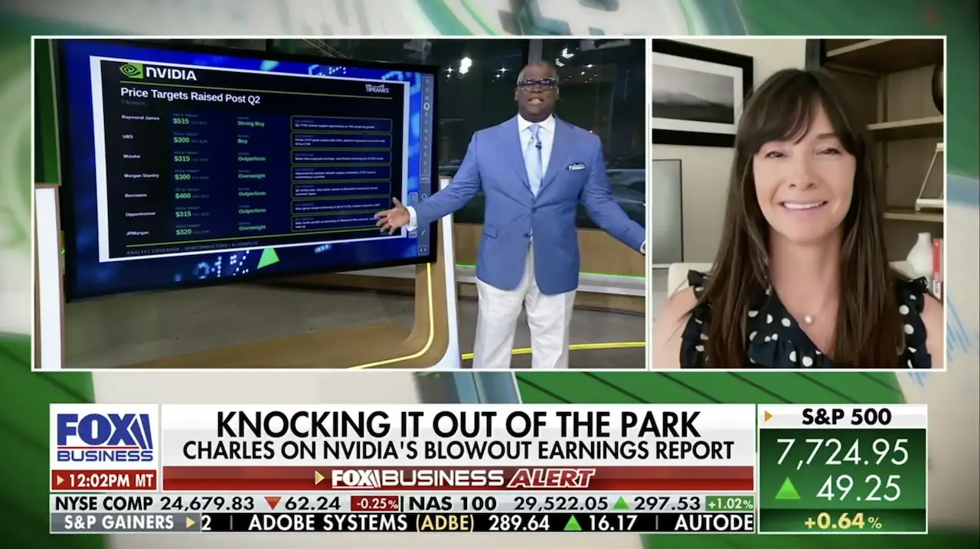This screenshot has width=980, height=549.
Task: Click the NVIDIA eye logo on the touchscreen
Action: pyautogui.click(x=131, y=71)
